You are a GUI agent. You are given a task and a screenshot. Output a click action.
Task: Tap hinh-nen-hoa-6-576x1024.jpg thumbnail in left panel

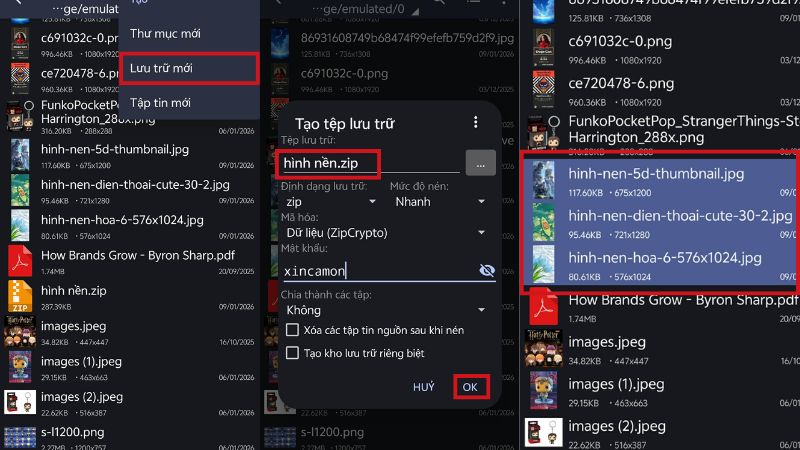(20, 226)
